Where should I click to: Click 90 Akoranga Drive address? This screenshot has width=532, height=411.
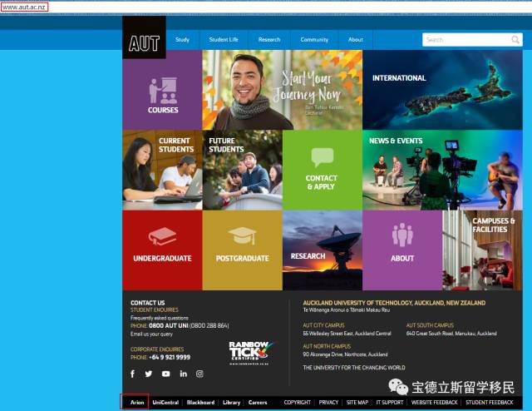coord(345,354)
